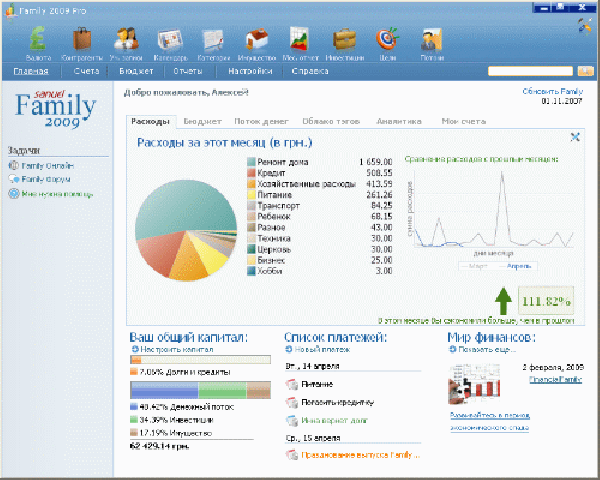Open the Категории categories icon
This screenshot has height=480, width=600.
coord(213,40)
